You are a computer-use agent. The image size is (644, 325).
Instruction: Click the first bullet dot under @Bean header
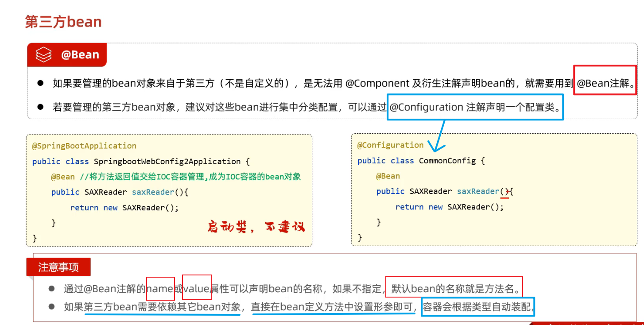tap(40, 83)
